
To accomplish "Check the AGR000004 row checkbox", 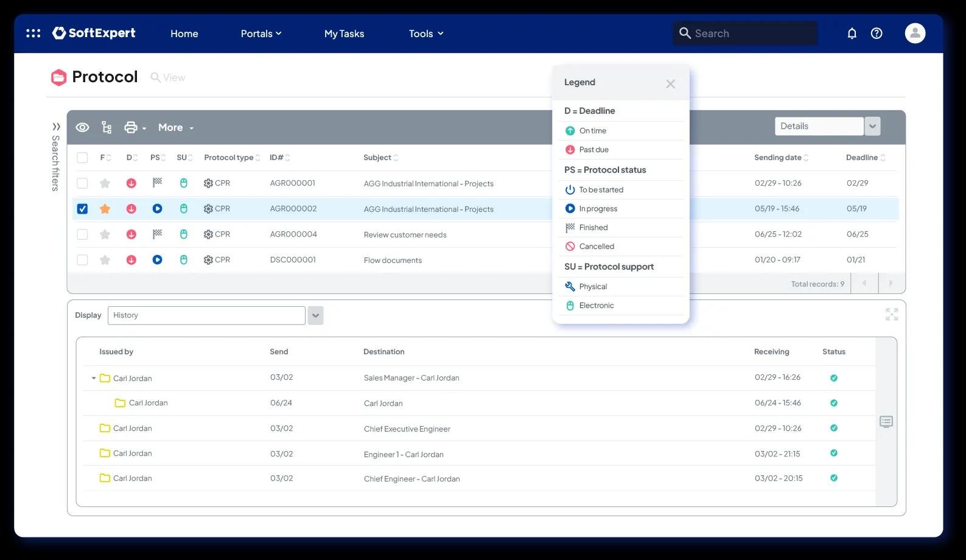I will click(82, 234).
